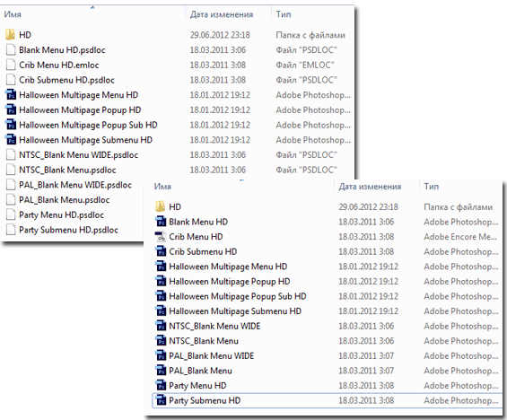507x420 pixels.
Task: Click file icon of Crib Submenu HD.psdloc
Action: [11, 80]
